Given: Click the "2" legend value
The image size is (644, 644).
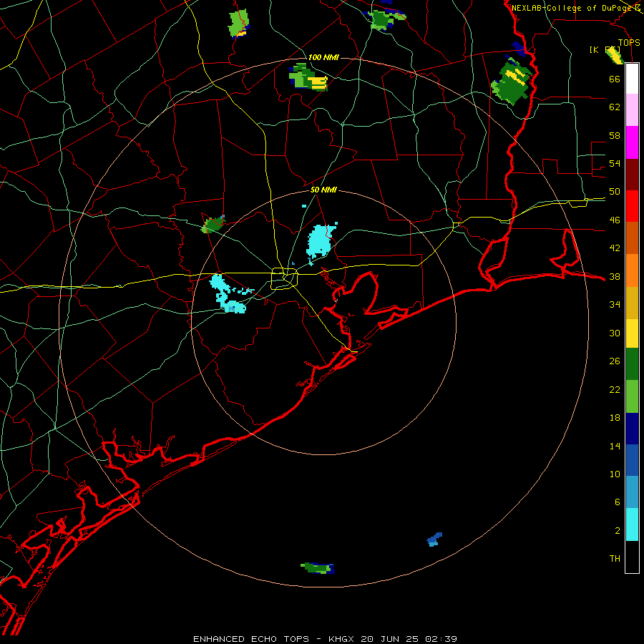Looking at the screenshot, I should click(617, 531).
